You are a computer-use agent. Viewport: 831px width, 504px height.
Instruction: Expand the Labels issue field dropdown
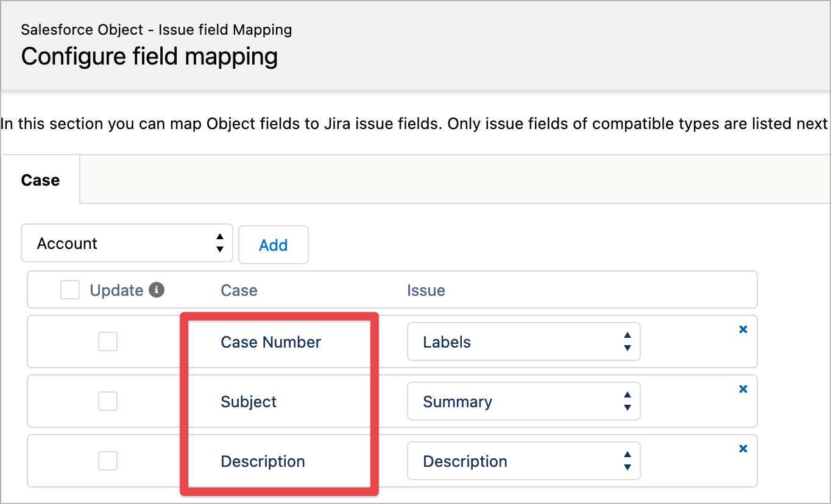tap(523, 342)
